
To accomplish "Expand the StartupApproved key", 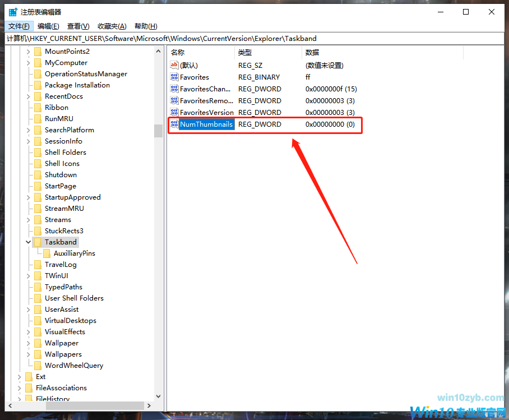I will point(28,197).
